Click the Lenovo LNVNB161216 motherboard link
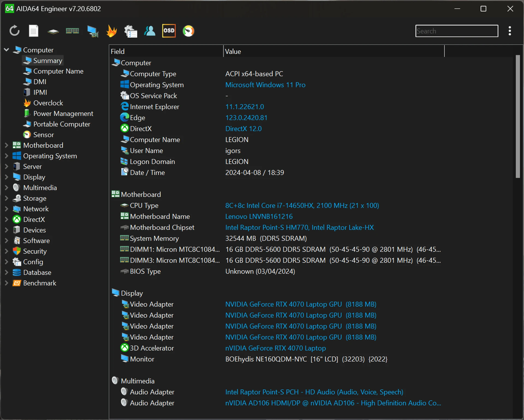The width and height of the screenshot is (524, 420). click(x=259, y=217)
